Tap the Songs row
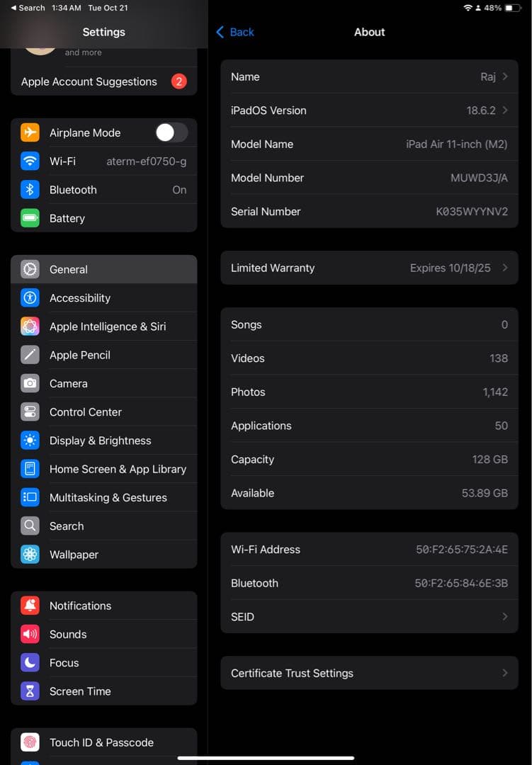 coord(370,324)
